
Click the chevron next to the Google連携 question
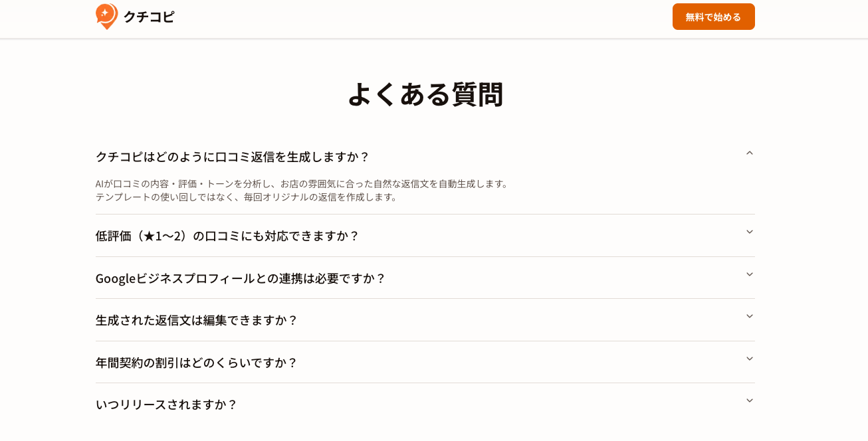(749, 274)
